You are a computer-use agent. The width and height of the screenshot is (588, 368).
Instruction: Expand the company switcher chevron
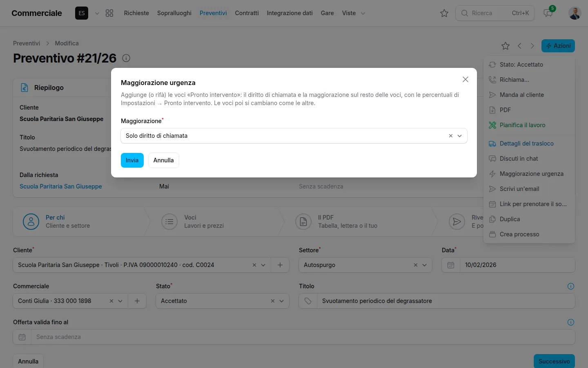(97, 13)
